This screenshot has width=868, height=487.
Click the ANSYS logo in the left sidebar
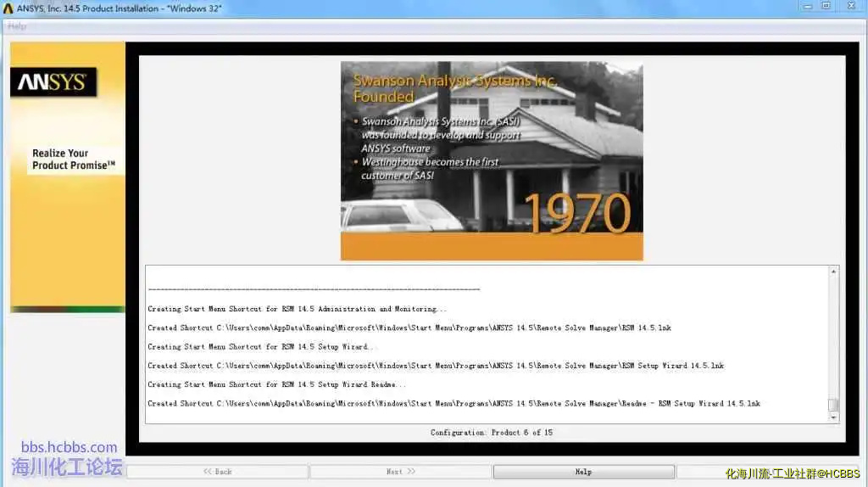tap(53, 82)
